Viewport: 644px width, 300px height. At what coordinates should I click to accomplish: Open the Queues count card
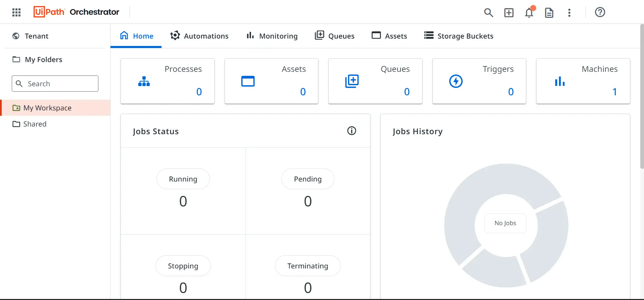375,81
